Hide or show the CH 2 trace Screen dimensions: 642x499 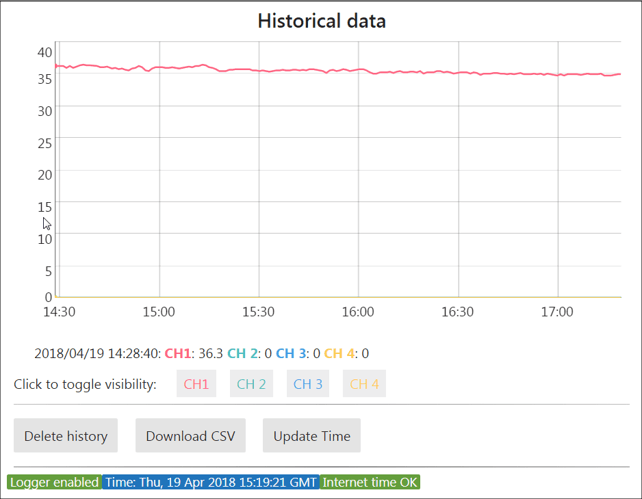click(x=251, y=384)
